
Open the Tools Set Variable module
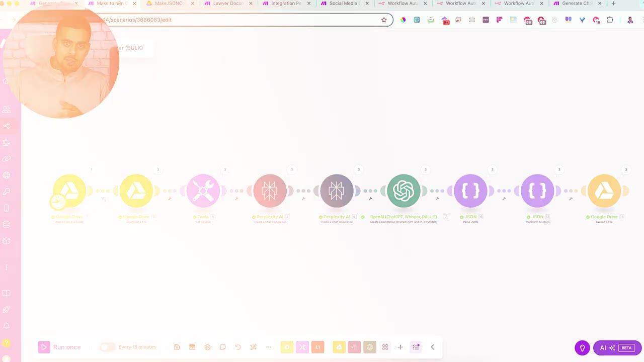coord(203,191)
